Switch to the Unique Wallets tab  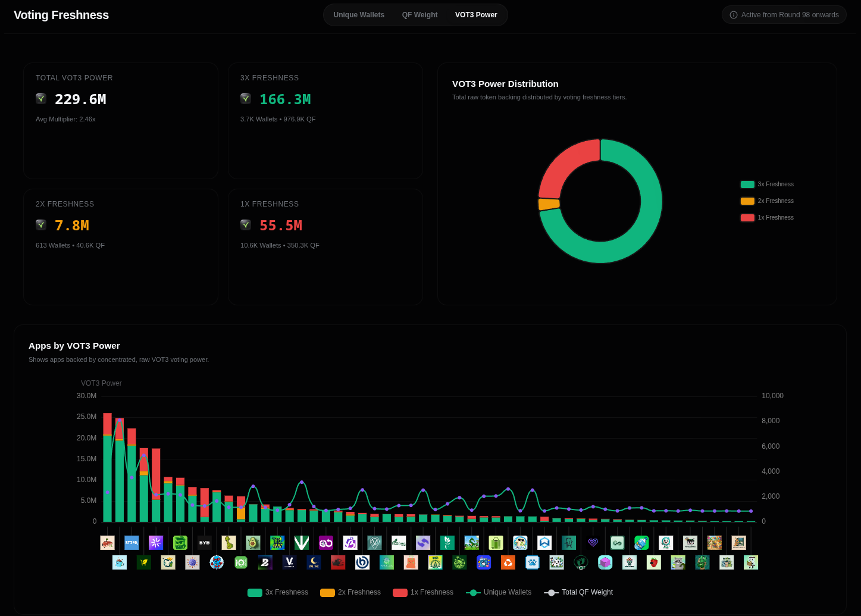point(359,15)
